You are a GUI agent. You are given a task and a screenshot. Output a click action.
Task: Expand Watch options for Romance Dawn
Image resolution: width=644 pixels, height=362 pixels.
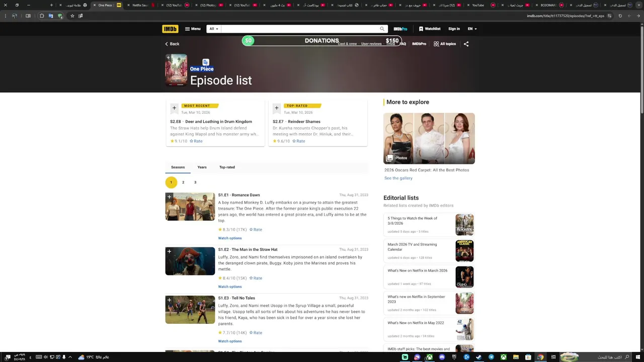point(230,238)
